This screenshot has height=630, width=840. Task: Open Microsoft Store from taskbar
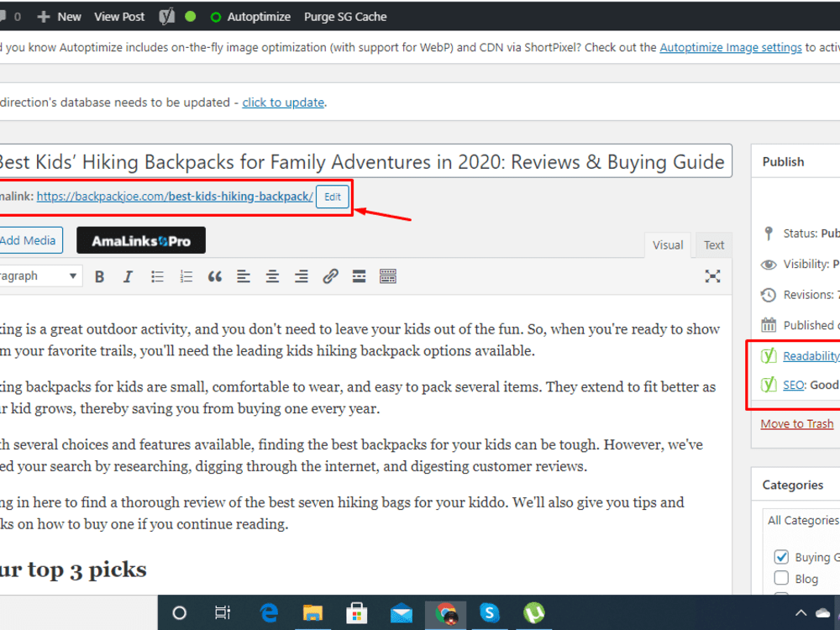[356, 613]
